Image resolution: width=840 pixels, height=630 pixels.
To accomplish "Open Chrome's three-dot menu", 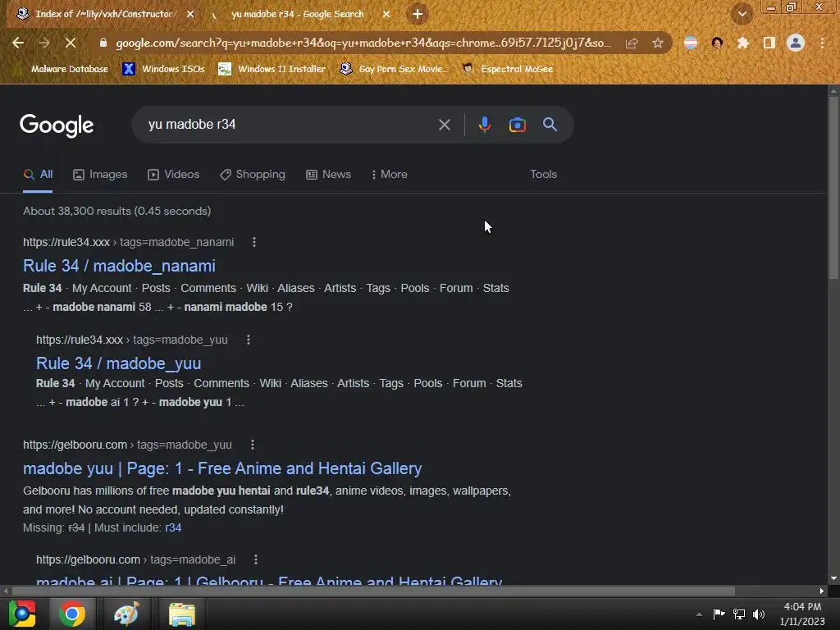I will point(822,43).
